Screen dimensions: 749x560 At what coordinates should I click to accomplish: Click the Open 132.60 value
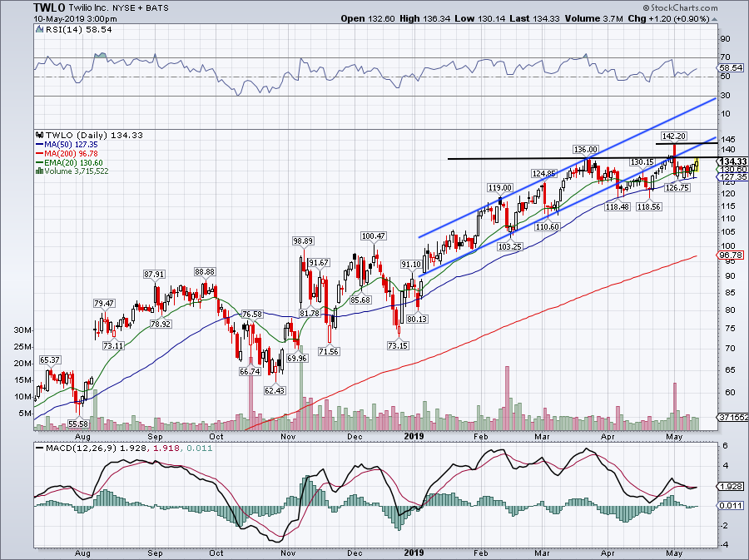(x=368, y=18)
